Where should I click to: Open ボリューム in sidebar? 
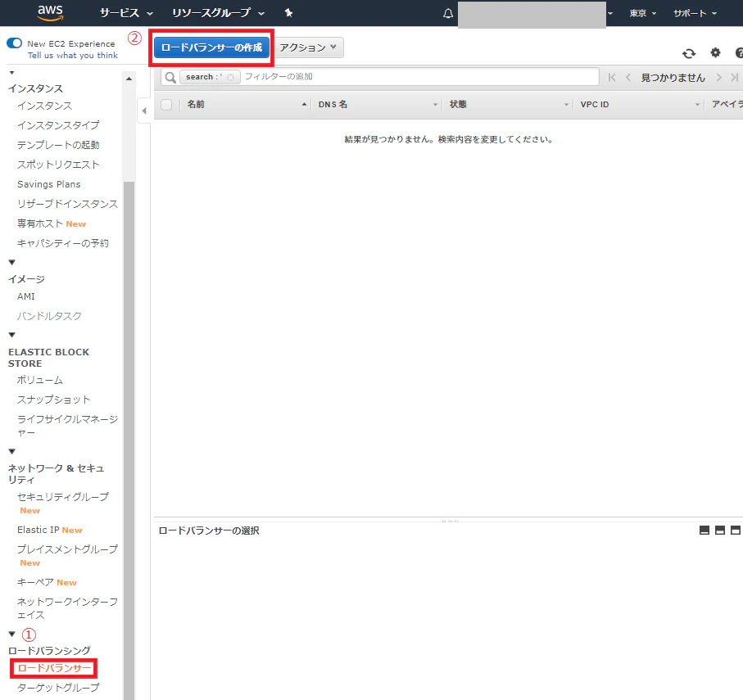40,380
